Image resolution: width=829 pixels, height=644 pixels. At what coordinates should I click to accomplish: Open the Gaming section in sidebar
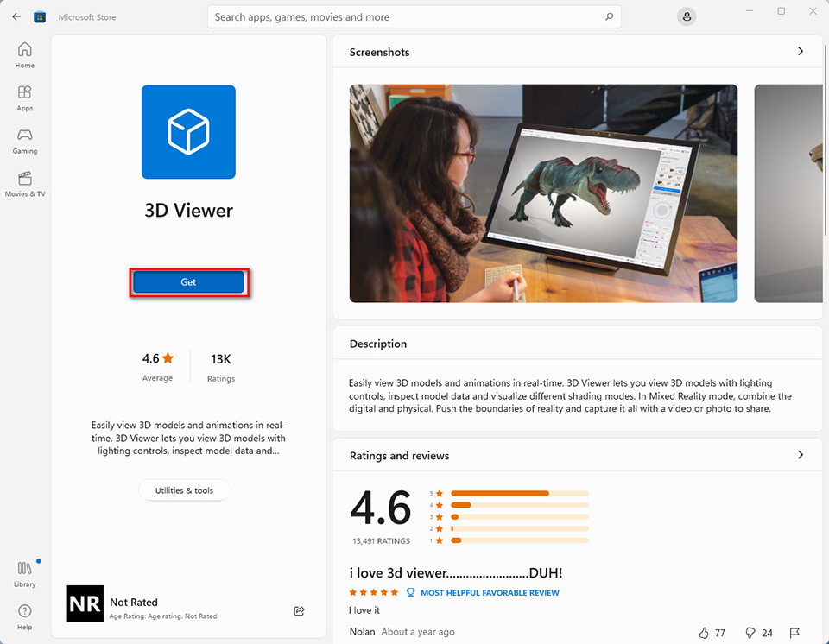pyautogui.click(x=25, y=141)
